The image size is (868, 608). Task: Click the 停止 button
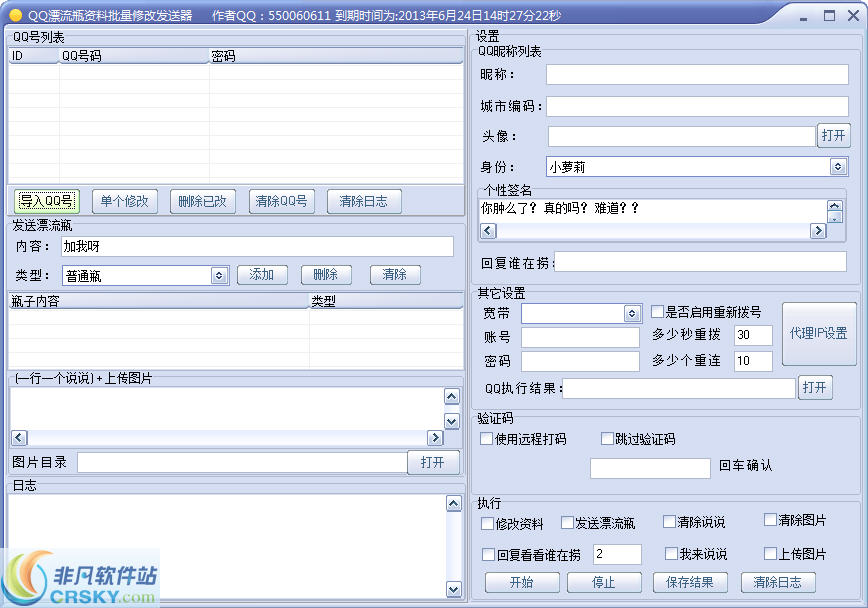604,583
